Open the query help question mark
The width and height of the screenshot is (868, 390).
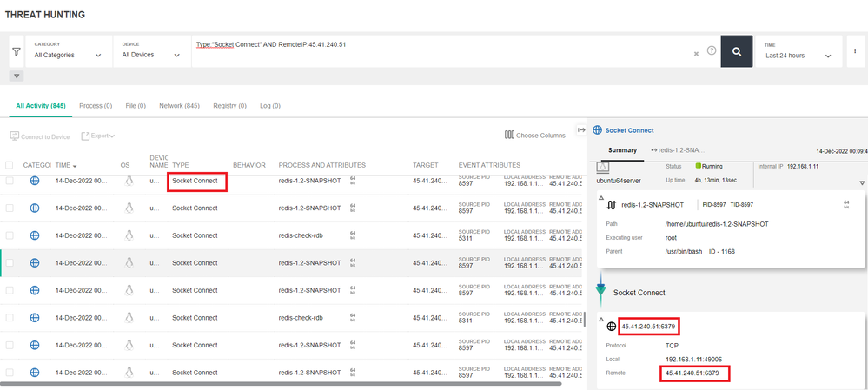712,51
